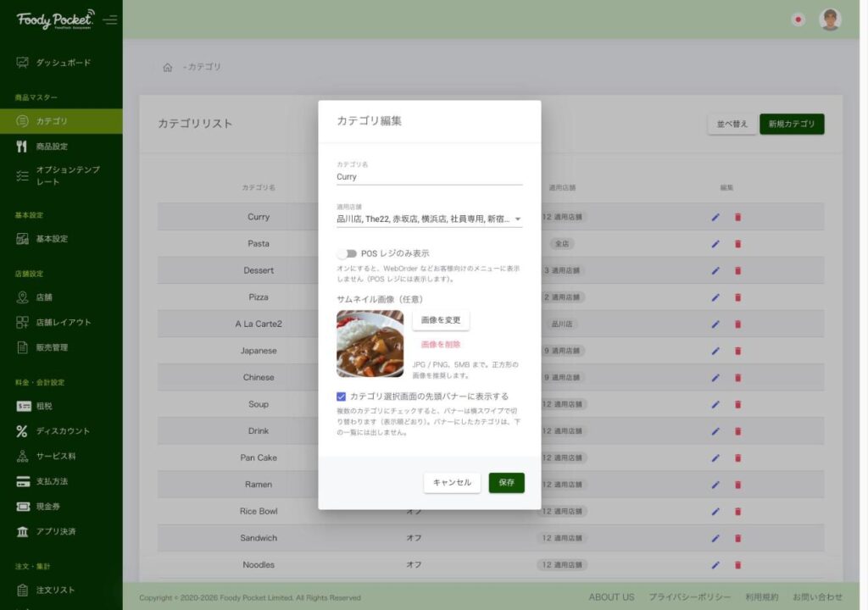This screenshot has width=868, height=610.
Task: Click the 並べ替え button
Action: coord(732,124)
